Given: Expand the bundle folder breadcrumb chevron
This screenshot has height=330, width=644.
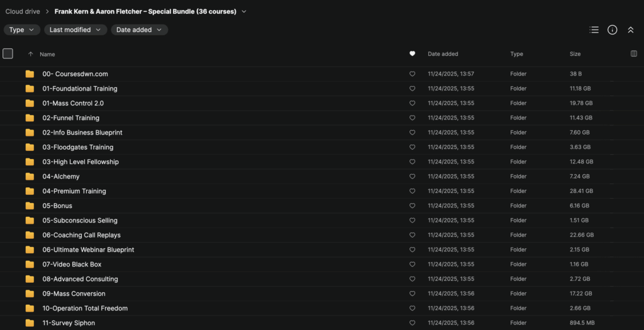Looking at the screenshot, I should click(244, 11).
